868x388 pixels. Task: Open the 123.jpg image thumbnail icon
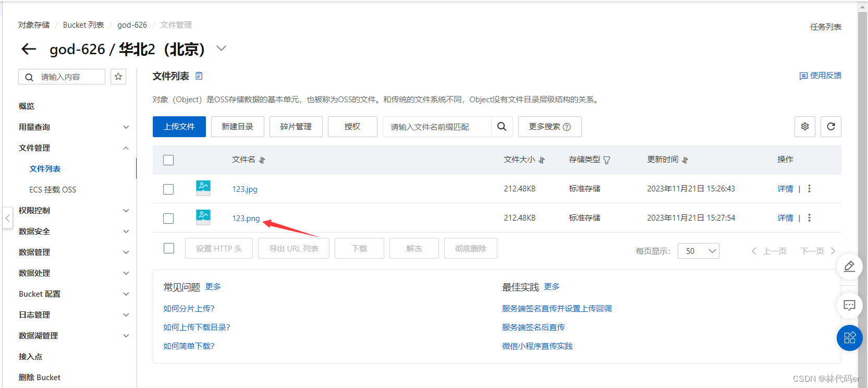(x=203, y=188)
